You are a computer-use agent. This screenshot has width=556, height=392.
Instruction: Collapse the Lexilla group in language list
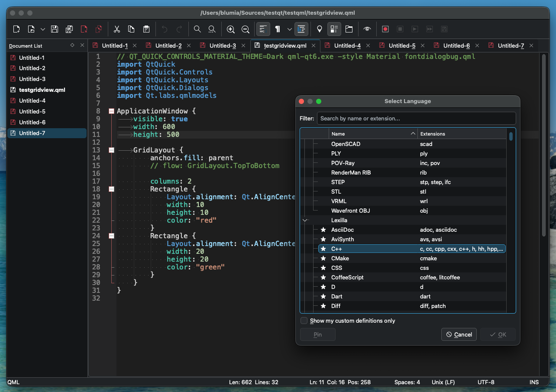pyautogui.click(x=305, y=220)
